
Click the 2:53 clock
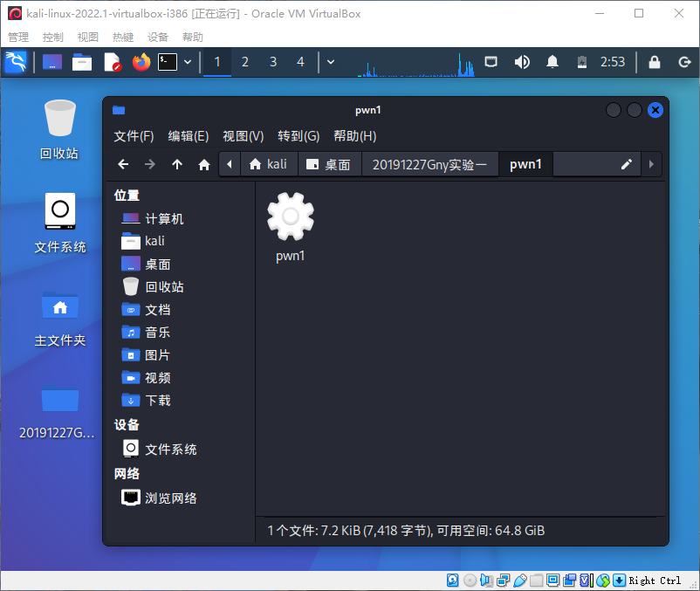(x=613, y=62)
